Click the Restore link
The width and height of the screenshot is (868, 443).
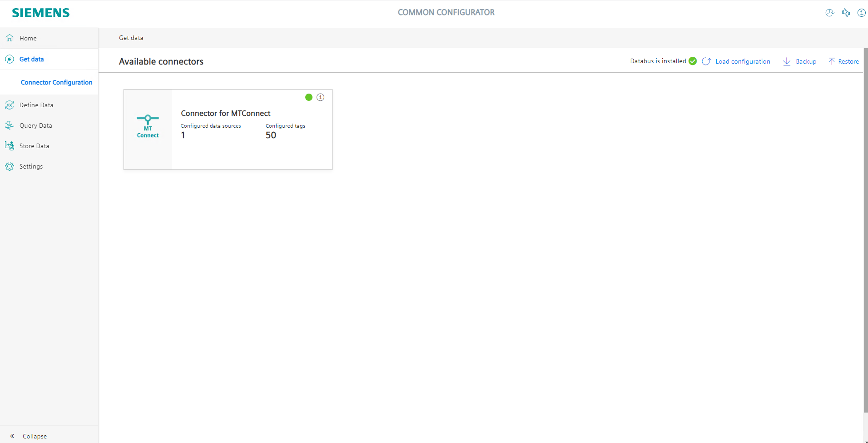point(848,61)
